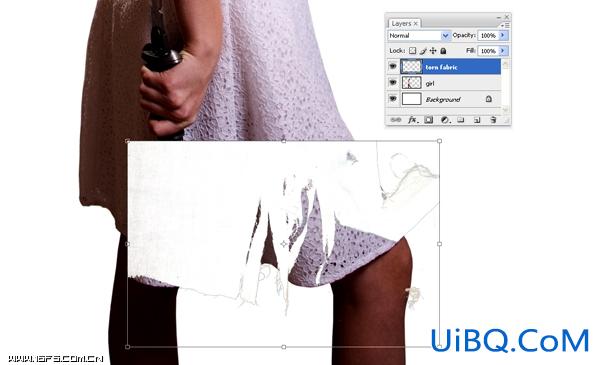
Task: Toggle lock image pixels brush icon
Action: click(x=423, y=51)
